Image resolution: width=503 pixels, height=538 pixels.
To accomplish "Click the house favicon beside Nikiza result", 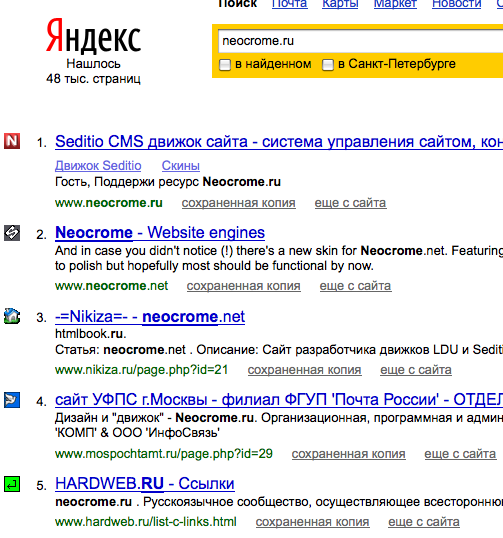I will [x=12, y=316].
